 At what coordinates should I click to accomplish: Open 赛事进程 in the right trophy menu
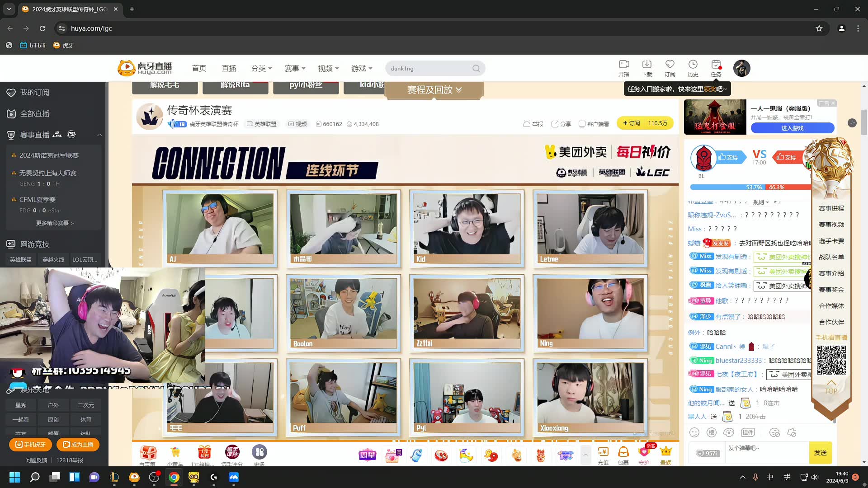pyautogui.click(x=831, y=208)
